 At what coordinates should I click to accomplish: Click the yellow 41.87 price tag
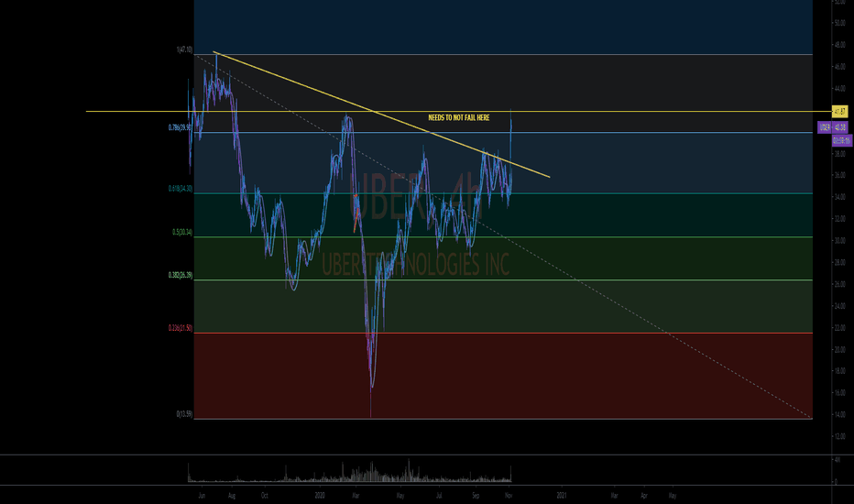click(x=840, y=111)
